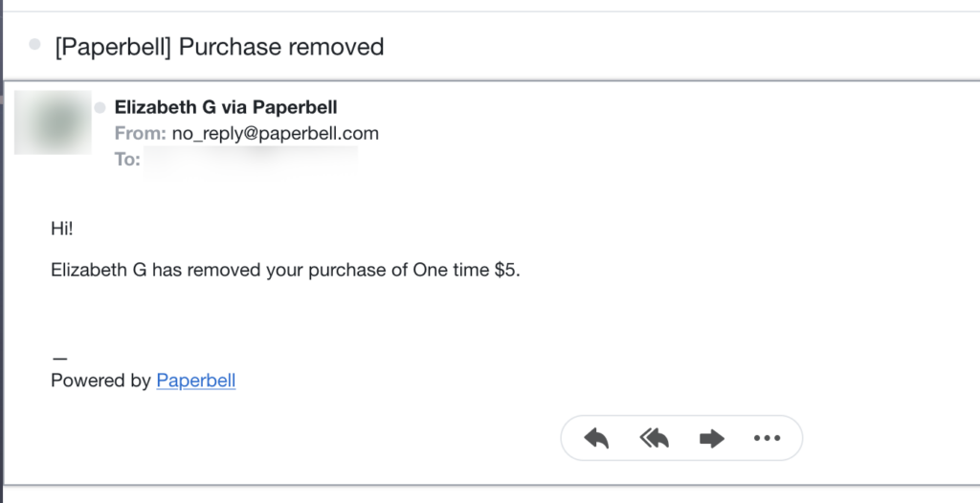Click the blurred recipient address after To:
Image resolution: width=980 pixels, height=503 pixels.
[x=251, y=160]
